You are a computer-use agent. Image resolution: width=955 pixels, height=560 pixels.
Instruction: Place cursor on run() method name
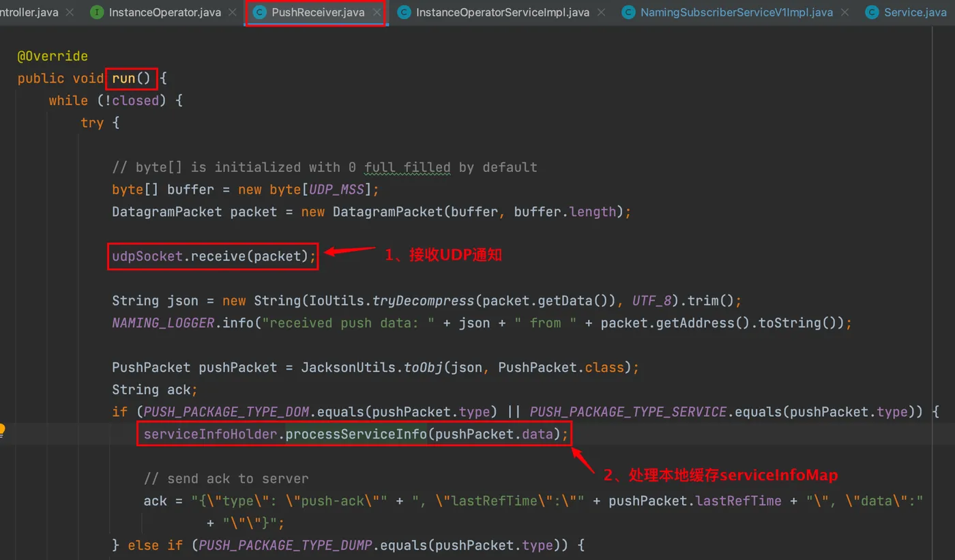132,78
